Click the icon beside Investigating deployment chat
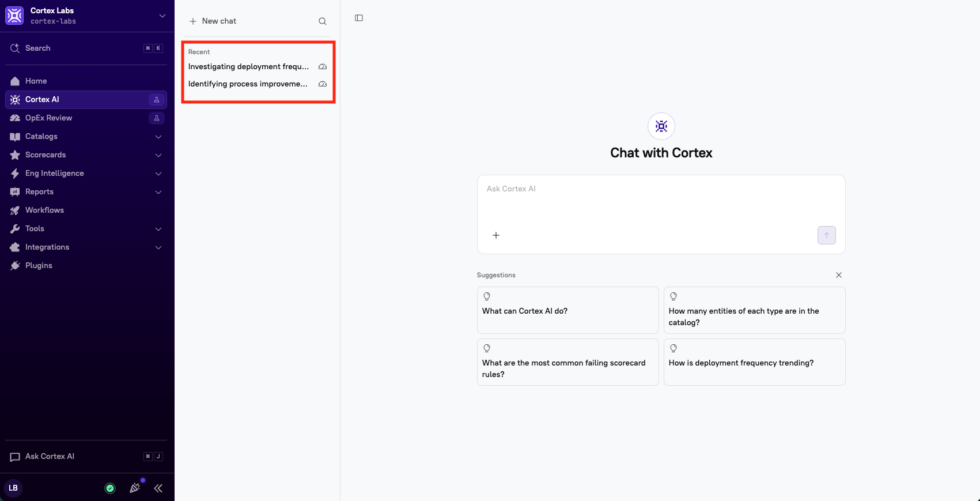The width and height of the screenshot is (980, 501). pyautogui.click(x=323, y=67)
